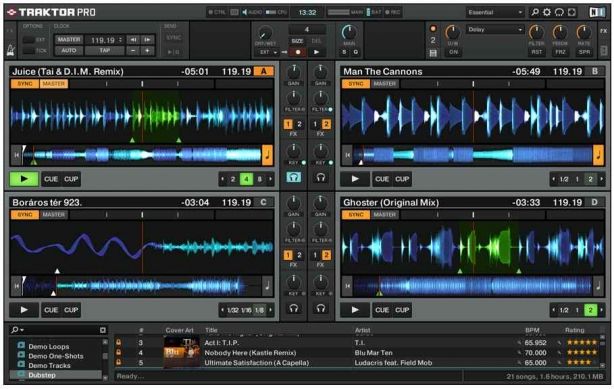The width and height of the screenshot is (614, 389).
Task: Click the lock icon on Act I: T.I.P. row
Action: tap(118, 342)
